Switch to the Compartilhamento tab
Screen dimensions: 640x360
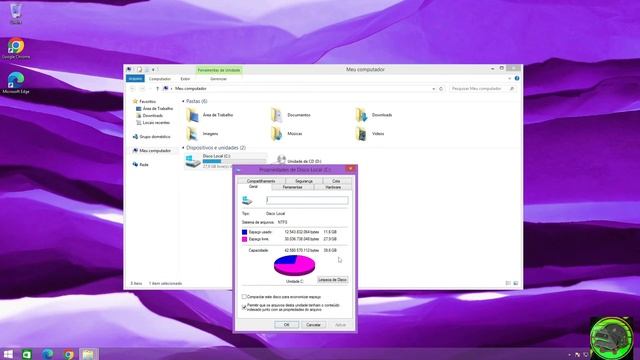(x=261, y=181)
